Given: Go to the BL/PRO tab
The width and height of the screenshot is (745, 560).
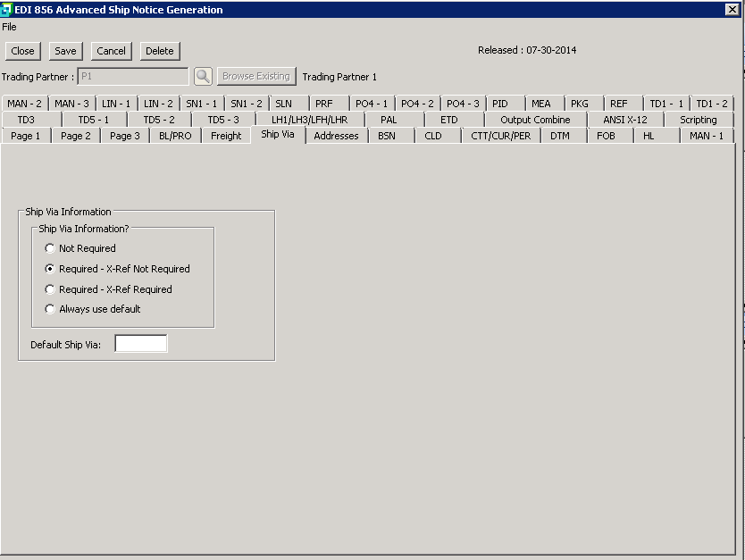Looking at the screenshot, I should pyautogui.click(x=175, y=136).
